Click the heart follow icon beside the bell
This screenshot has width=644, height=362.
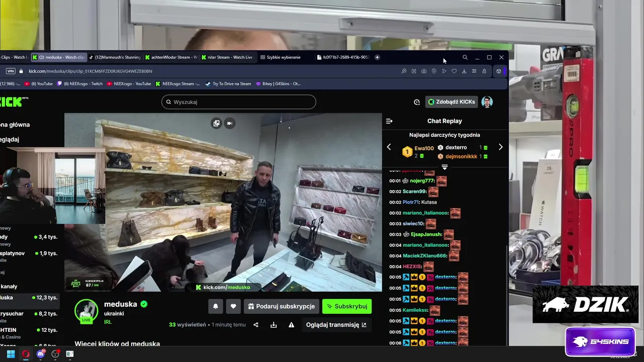click(x=233, y=306)
